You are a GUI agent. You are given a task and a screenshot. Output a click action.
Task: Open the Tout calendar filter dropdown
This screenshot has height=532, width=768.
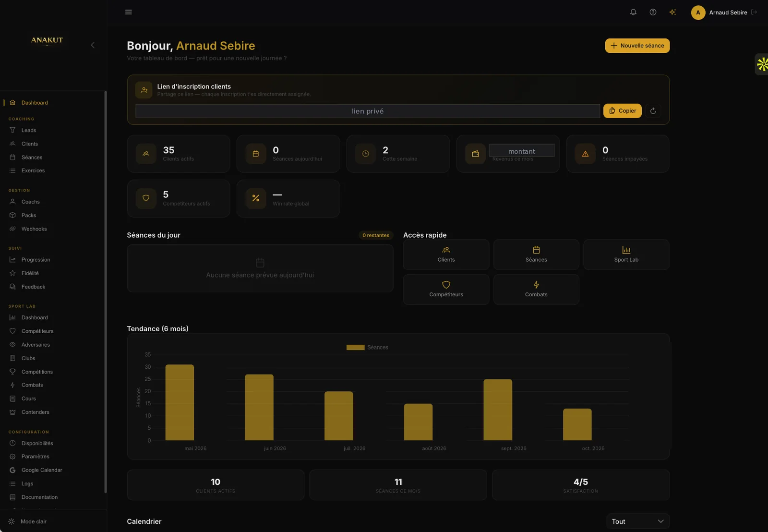pyautogui.click(x=637, y=521)
